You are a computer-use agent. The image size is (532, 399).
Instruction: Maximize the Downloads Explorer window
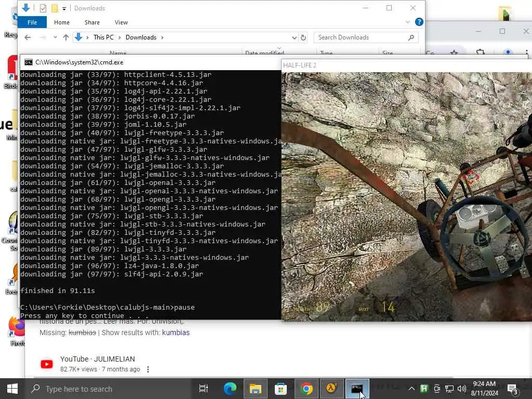[389, 8]
